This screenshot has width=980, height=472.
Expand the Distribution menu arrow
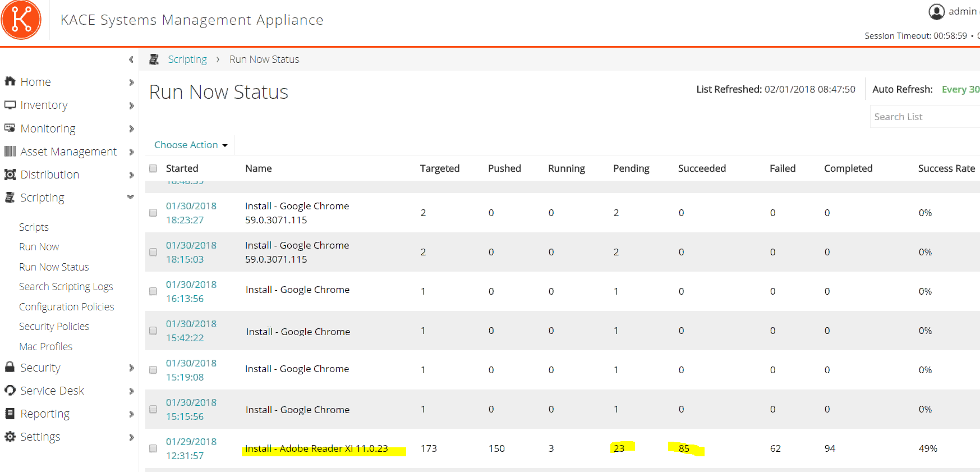point(131,175)
